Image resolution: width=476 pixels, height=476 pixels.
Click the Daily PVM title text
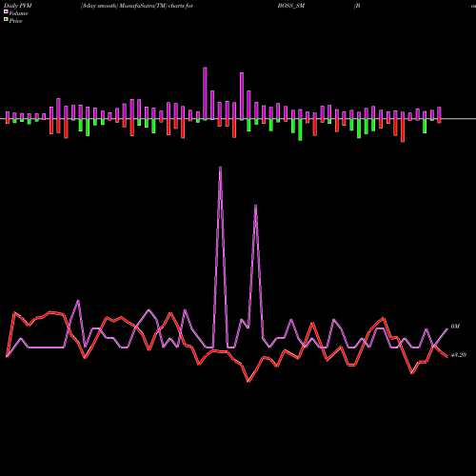(18, 6)
